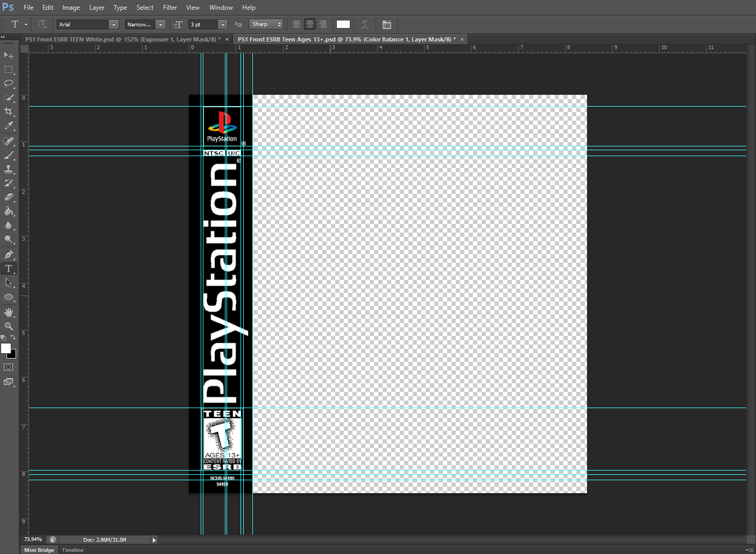Image resolution: width=756 pixels, height=554 pixels.
Task: Open the Type menu
Action: pos(121,8)
